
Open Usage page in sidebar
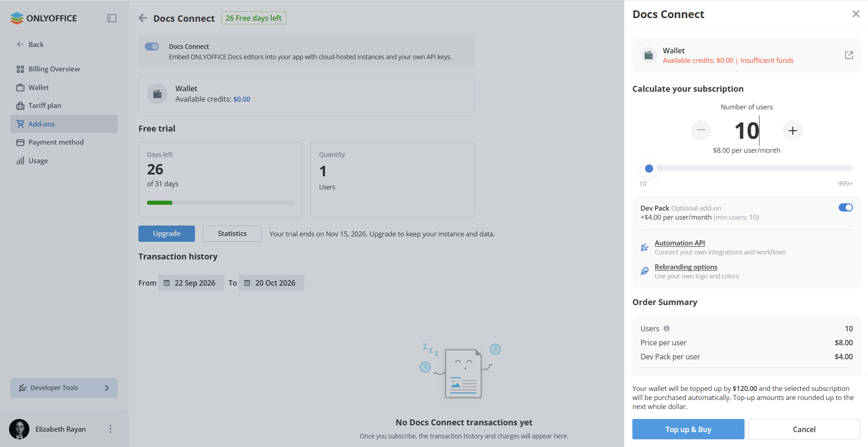pos(64,160)
